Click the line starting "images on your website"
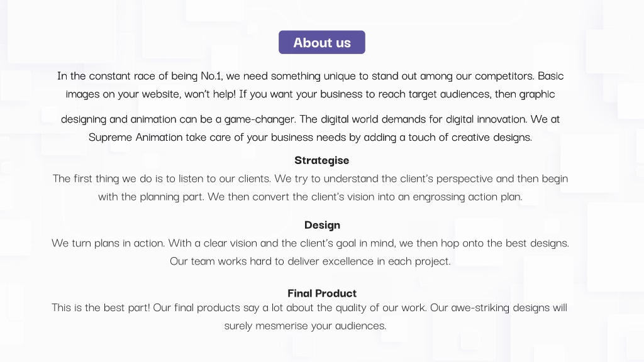The image size is (644, 362). point(310,94)
